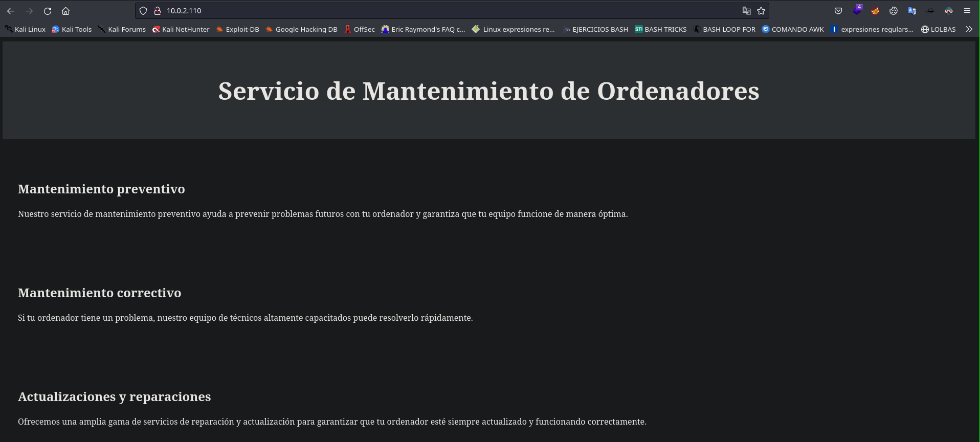The image size is (980, 442).
Task: Open the LOLBAS bookmark
Action: pos(939,29)
